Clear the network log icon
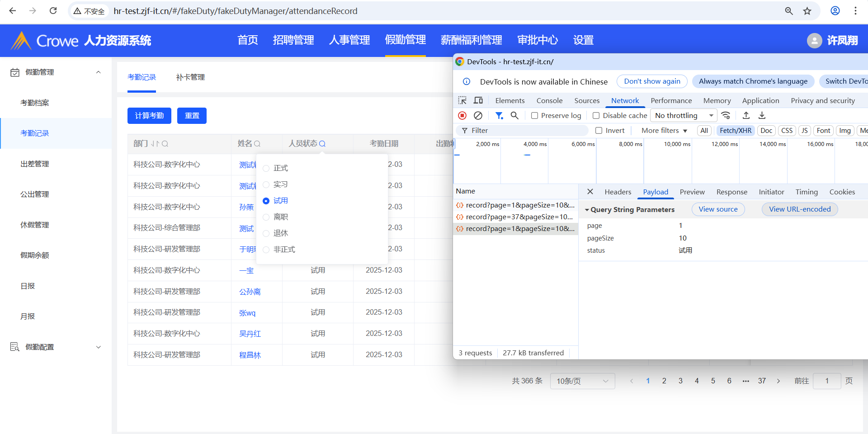 [x=478, y=116]
